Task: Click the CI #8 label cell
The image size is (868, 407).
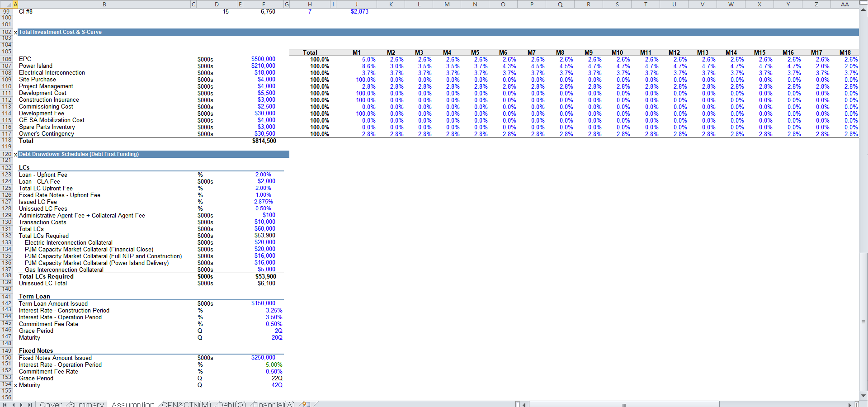Action: pyautogui.click(x=26, y=12)
